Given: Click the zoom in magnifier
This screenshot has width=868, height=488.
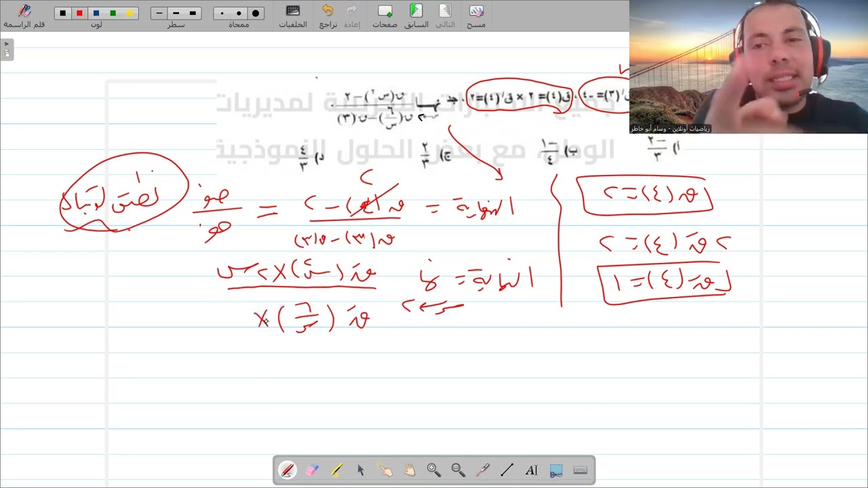Looking at the screenshot, I should [433, 470].
